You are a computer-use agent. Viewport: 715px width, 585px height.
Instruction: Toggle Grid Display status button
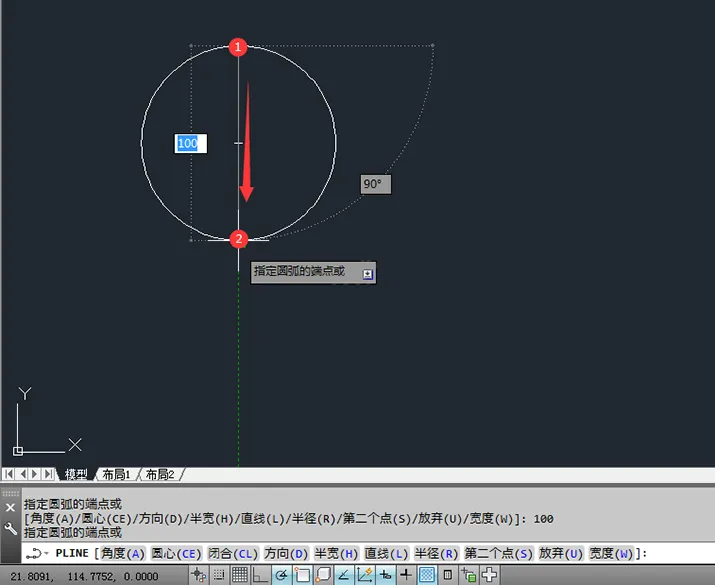(x=240, y=575)
